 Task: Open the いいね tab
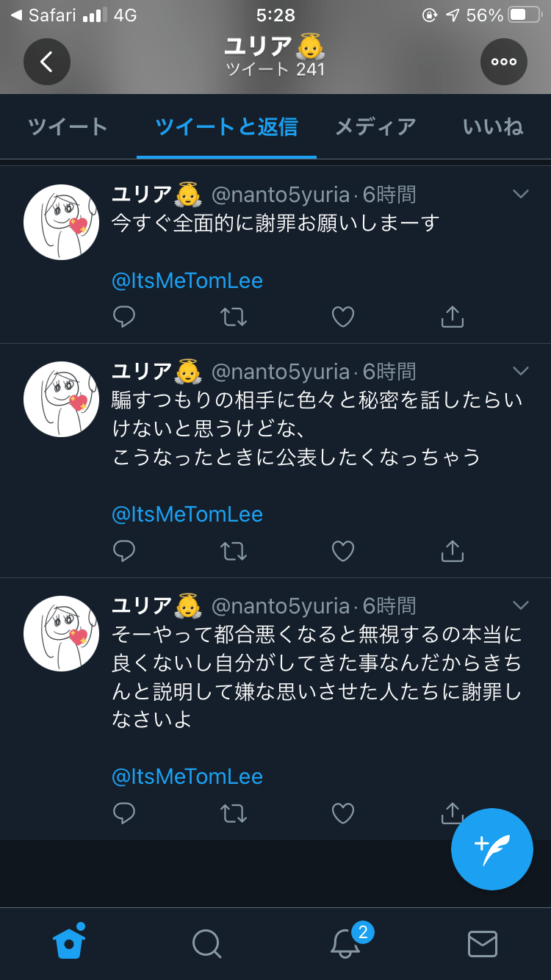point(493,126)
